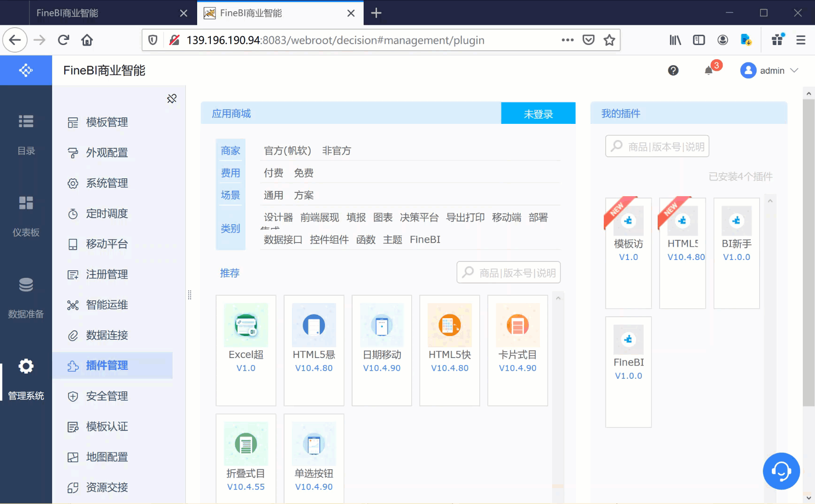Open Firefox library icon
This screenshot has height=504, width=815.
[x=675, y=40]
